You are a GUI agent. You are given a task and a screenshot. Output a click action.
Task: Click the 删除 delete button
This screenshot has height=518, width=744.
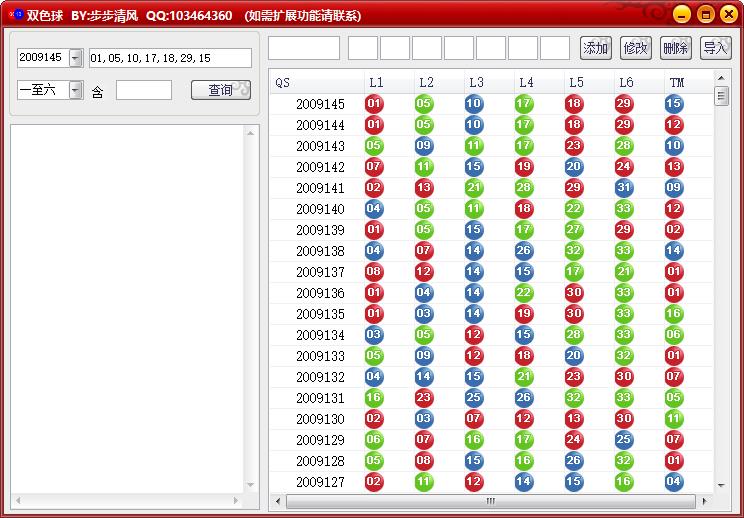tap(676, 48)
